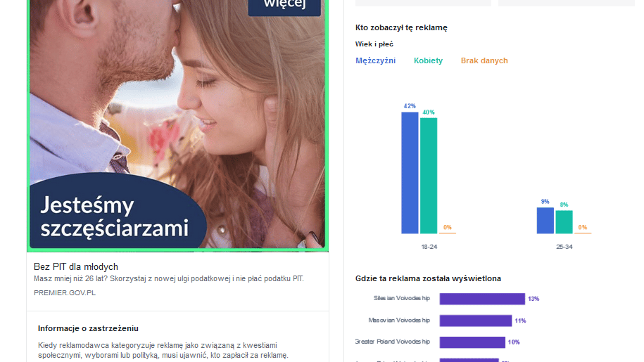The height and width of the screenshot is (362, 644).
Task: Click the Mężczyźni legend label
Action: [x=375, y=60]
